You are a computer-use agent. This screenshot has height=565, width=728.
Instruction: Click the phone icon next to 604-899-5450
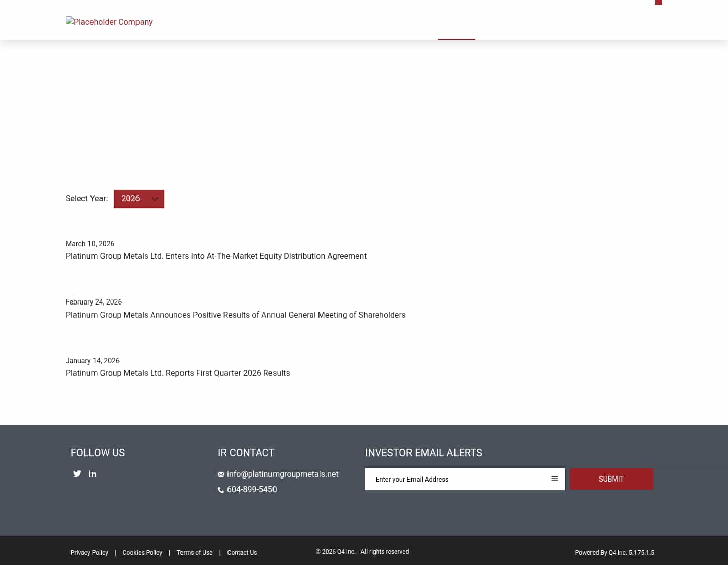coord(221,490)
